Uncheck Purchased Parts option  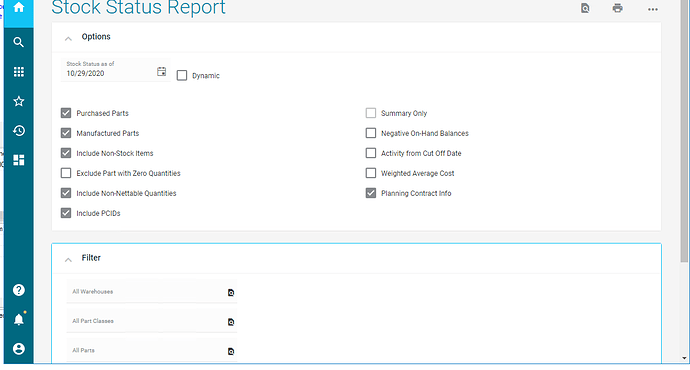[66, 113]
